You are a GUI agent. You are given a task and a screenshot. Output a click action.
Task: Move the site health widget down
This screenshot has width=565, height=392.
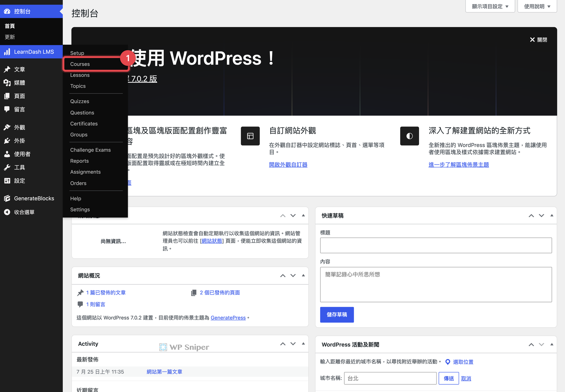(x=293, y=216)
